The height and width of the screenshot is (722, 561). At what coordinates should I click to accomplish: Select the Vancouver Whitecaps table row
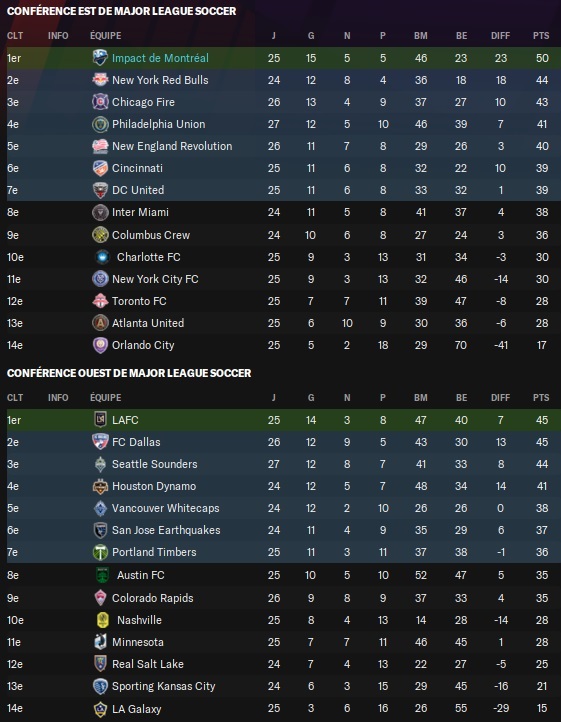pyautogui.click(x=284, y=508)
